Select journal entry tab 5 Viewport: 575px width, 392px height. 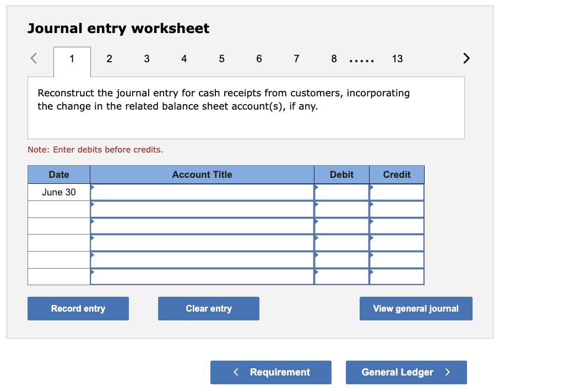tap(221, 59)
